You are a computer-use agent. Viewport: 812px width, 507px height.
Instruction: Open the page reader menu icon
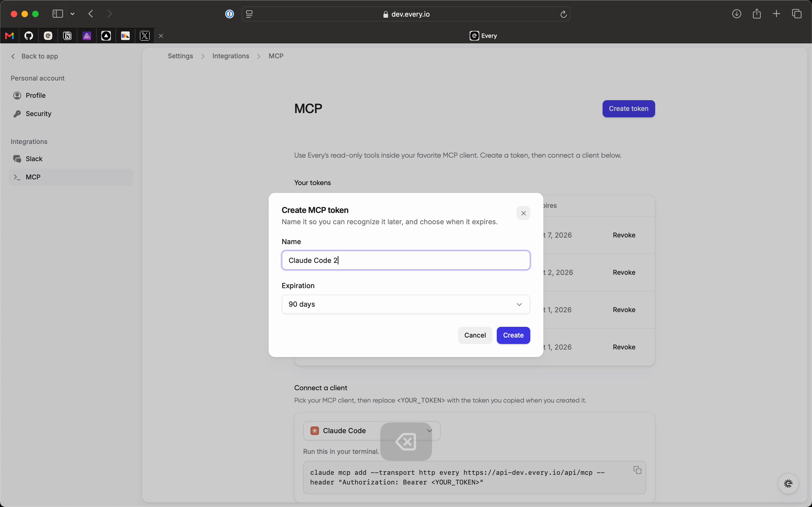(x=249, y=14)
